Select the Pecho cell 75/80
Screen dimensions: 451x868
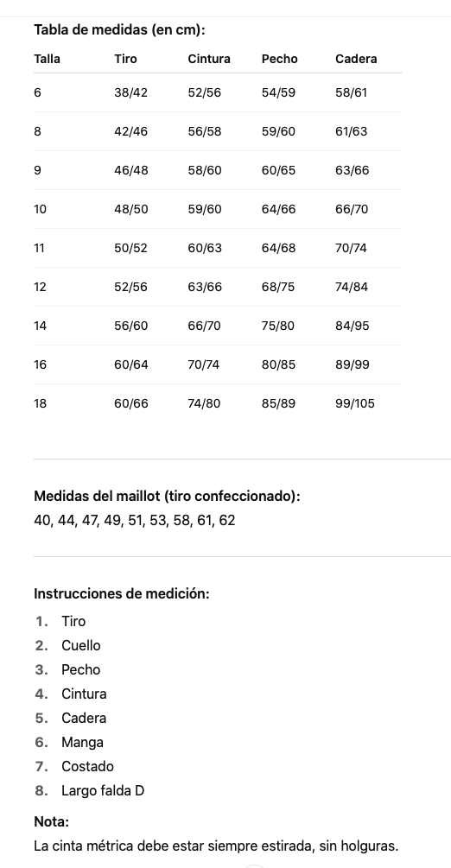click(278, 326)
